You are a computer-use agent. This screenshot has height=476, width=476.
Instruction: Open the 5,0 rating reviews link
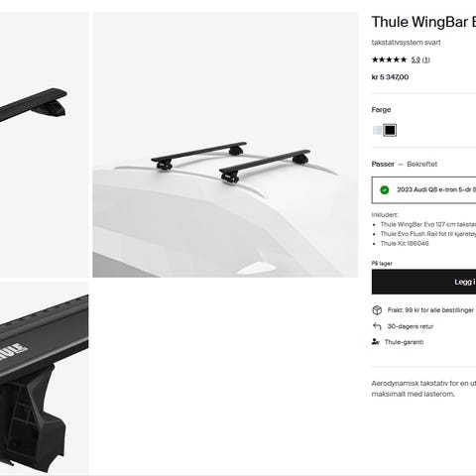(416, 59)
